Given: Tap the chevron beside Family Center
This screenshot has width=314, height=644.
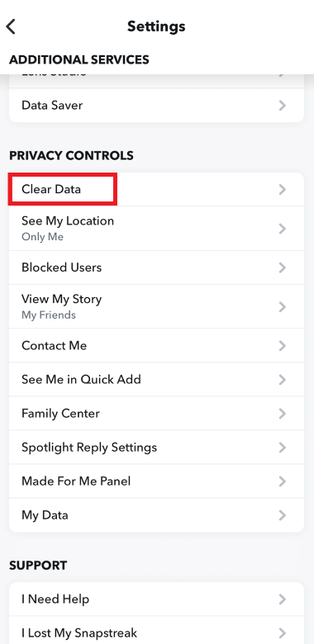Looking at the screenshot, I should pos(283,413).
